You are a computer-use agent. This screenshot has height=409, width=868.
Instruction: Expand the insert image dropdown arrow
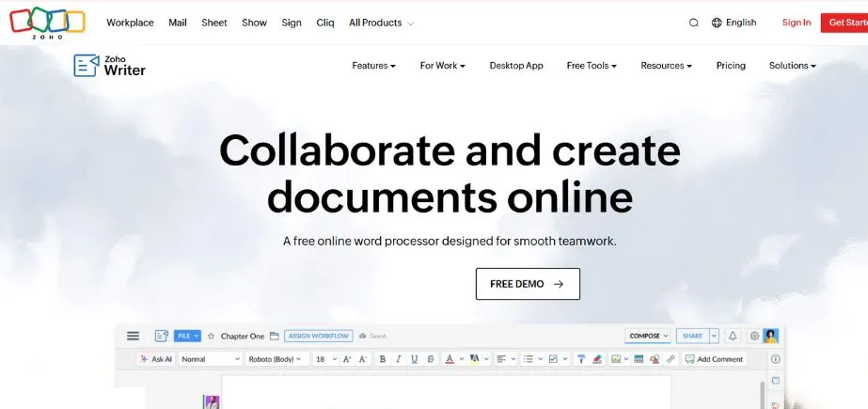(x=626, y=359)
